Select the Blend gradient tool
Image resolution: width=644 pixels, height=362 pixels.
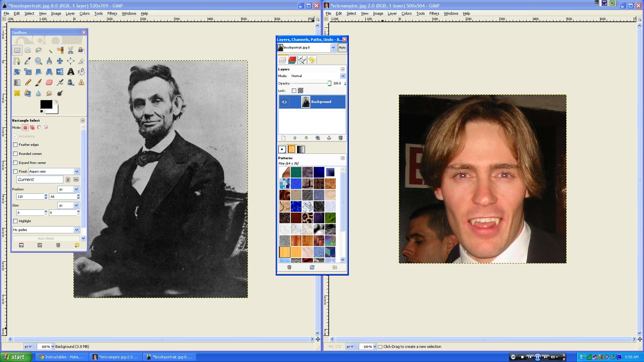pos(17,82)
